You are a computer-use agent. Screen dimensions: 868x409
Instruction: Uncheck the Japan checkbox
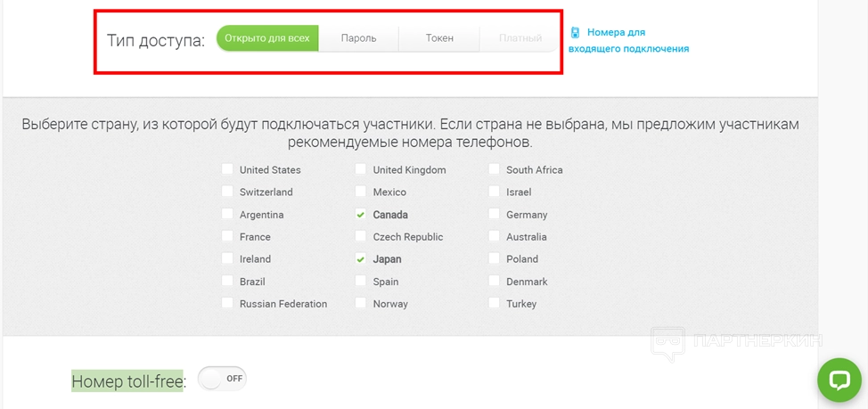[x=361, y=259]
